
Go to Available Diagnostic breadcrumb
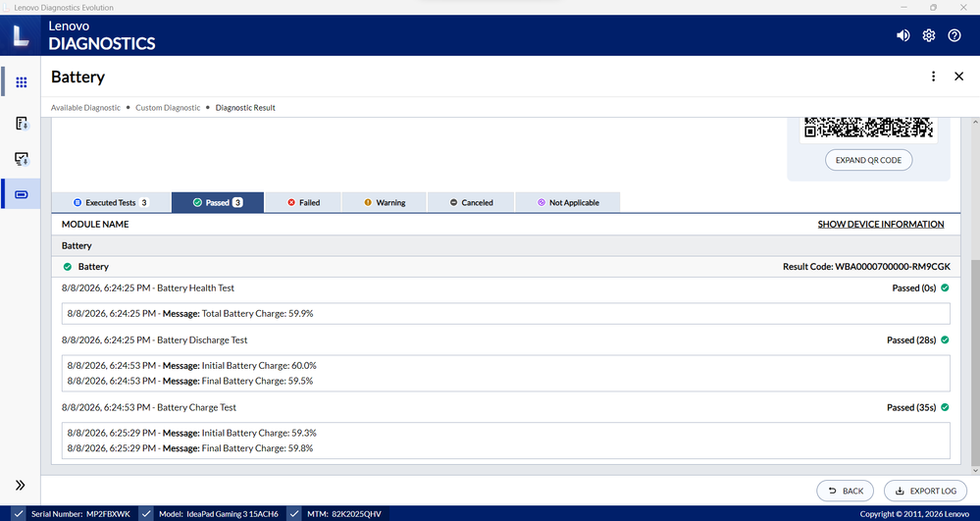pyautogui.click(x=85, y=108)
